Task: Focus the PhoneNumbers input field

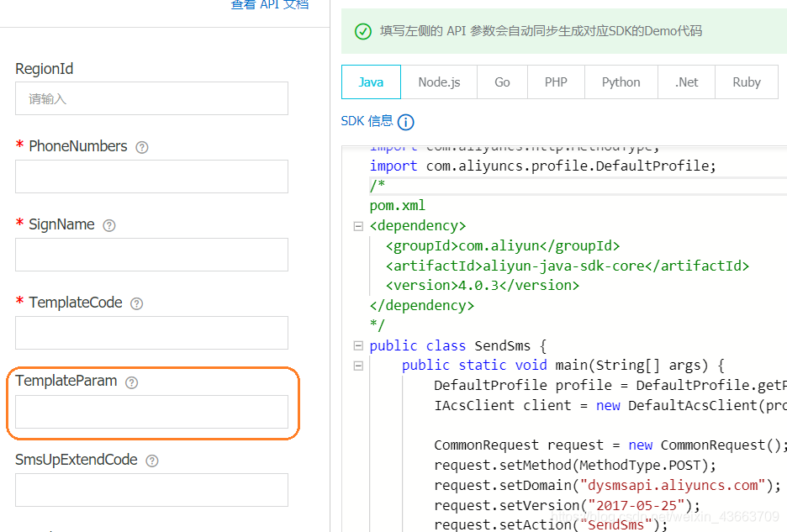Action: pyautogui.click(x=151, y=176)
